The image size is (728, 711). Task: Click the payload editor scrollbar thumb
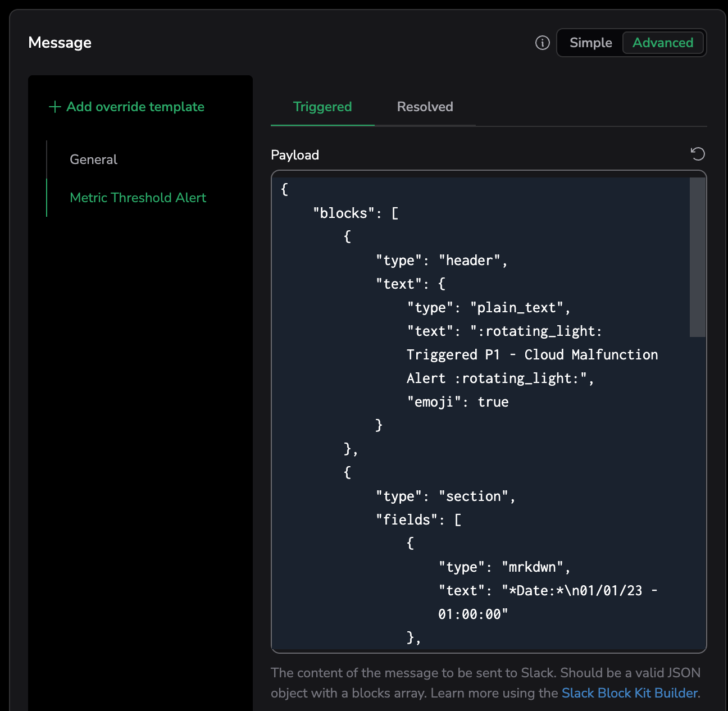tap(697, 257)
